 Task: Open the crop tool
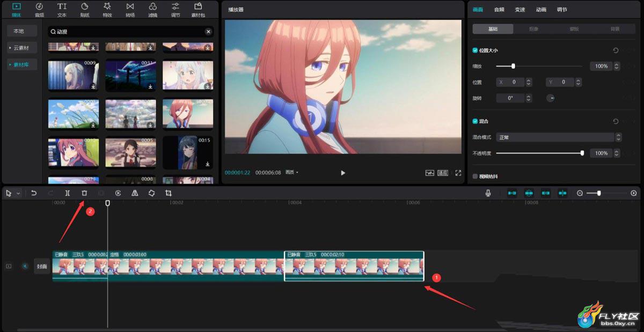click(x=169, y=193)
